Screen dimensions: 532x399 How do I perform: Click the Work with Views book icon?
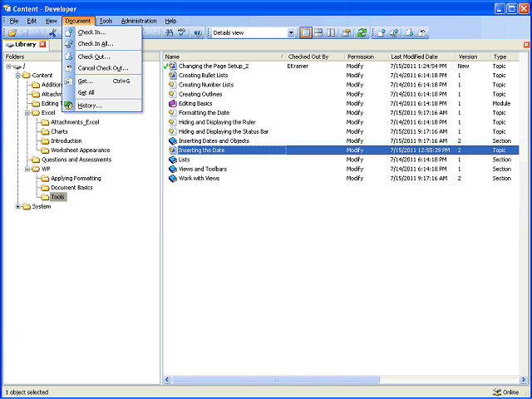pos(173,179)
